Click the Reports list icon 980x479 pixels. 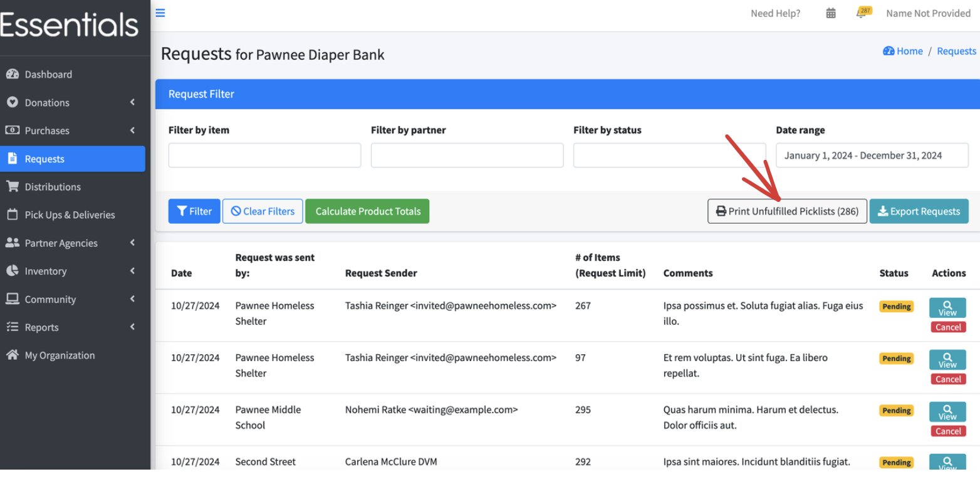12,327
